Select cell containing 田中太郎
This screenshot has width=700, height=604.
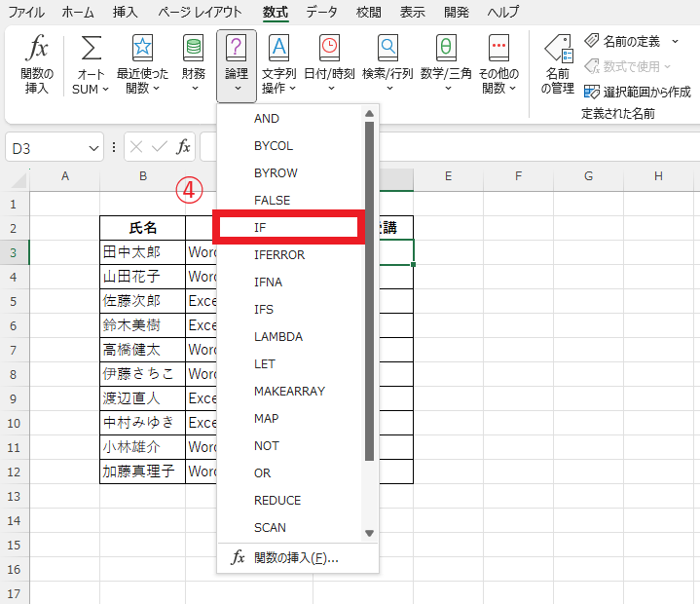point(142,252)
